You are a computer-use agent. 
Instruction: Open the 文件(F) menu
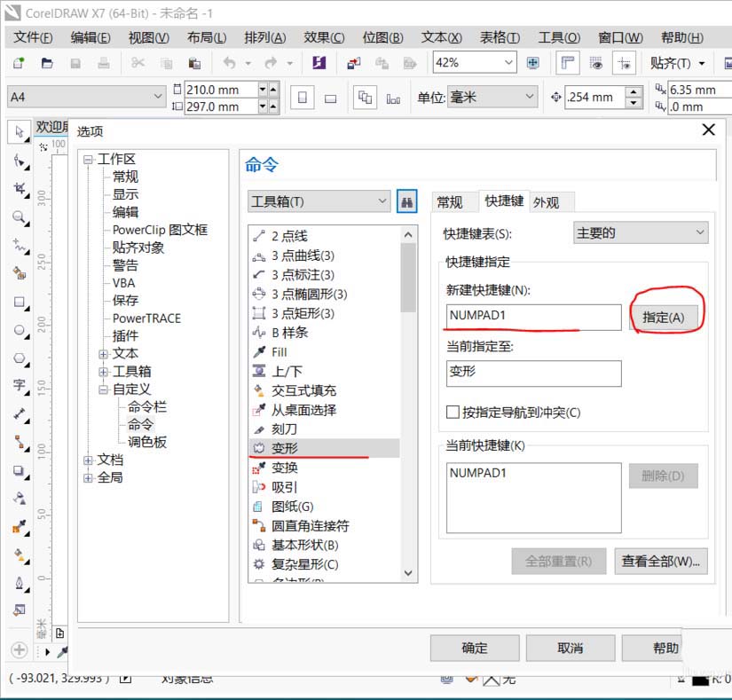[x=33, y=37]
